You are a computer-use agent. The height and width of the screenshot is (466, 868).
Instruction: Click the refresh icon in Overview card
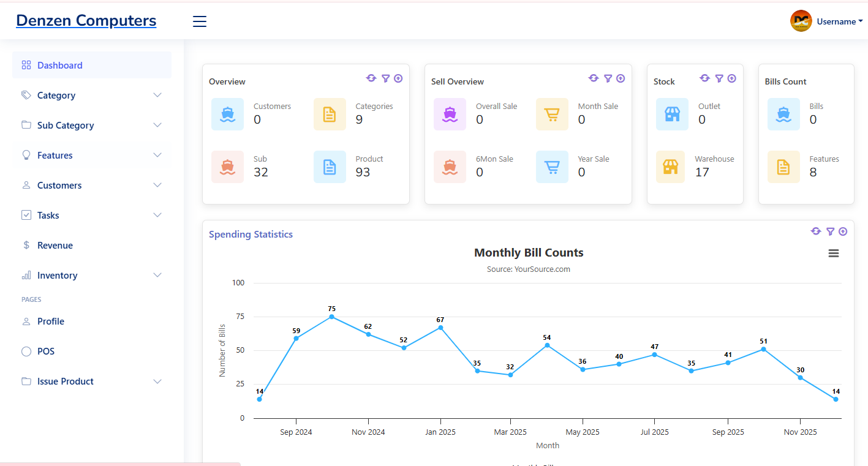[371, 78]
